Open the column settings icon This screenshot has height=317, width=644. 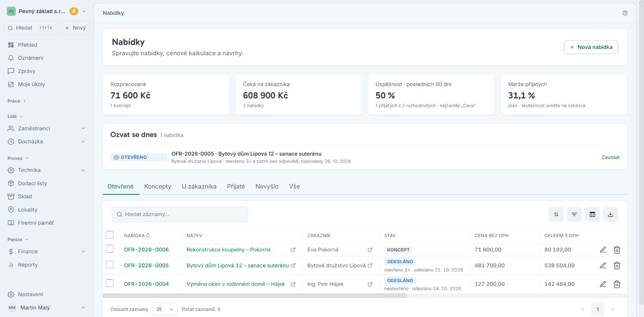[x=592, y=214]
